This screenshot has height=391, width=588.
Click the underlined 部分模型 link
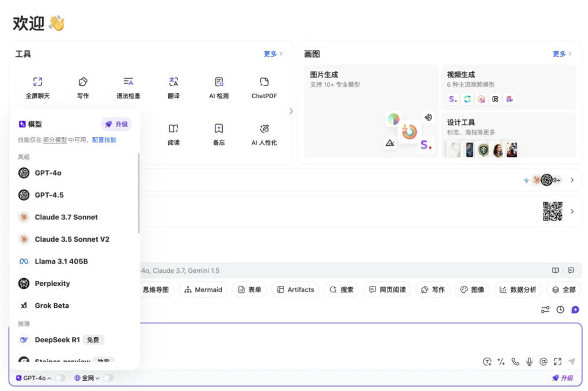[x=55, y=140]
